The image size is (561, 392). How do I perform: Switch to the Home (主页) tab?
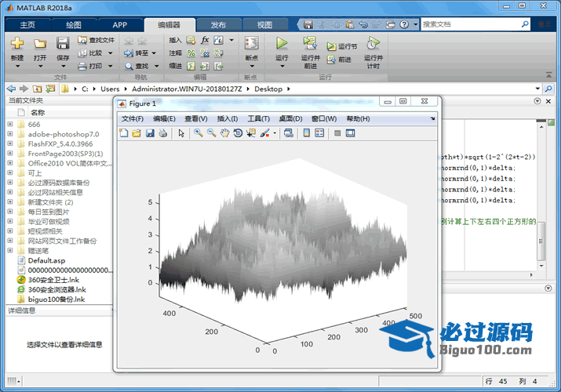[27, 24]
